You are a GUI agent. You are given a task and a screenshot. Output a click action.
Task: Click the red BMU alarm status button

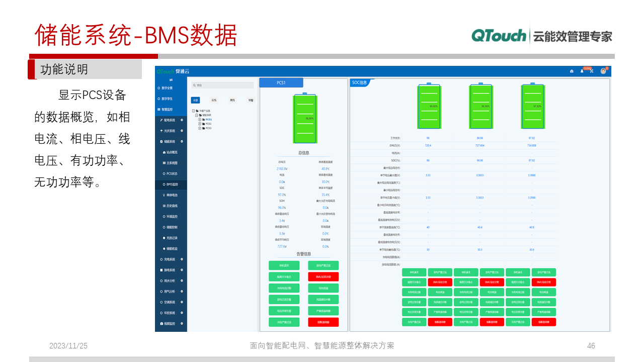[324, 277]
